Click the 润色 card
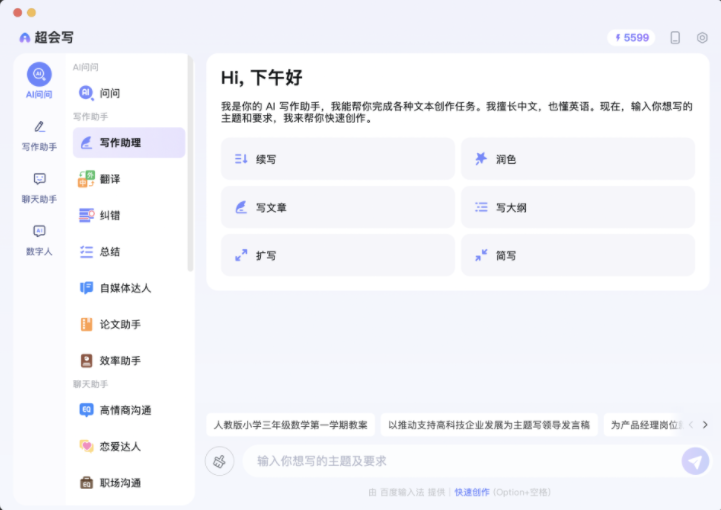The image size is (721, 510). point(578,159)
